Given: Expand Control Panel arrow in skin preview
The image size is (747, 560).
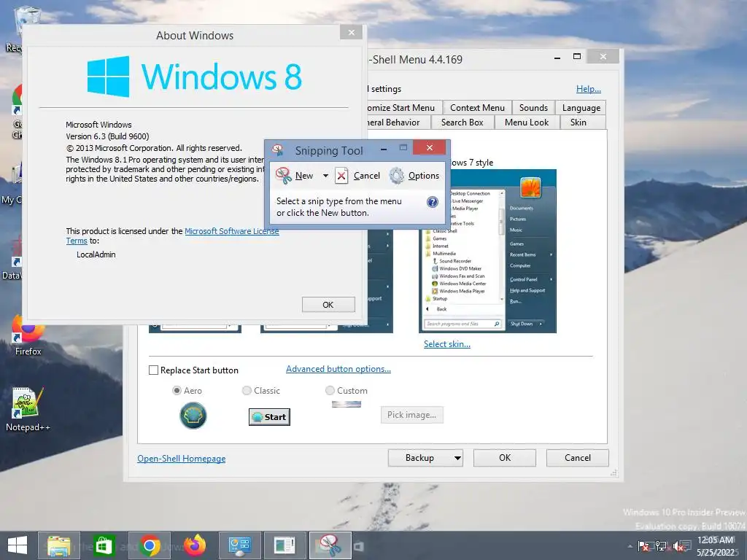Looking at the screenshot, I should coord(551,279).
